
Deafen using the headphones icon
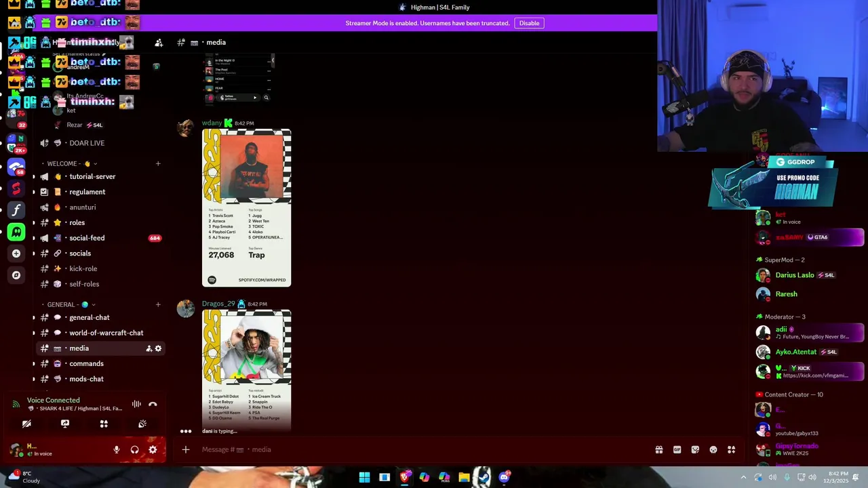point(134,449)
